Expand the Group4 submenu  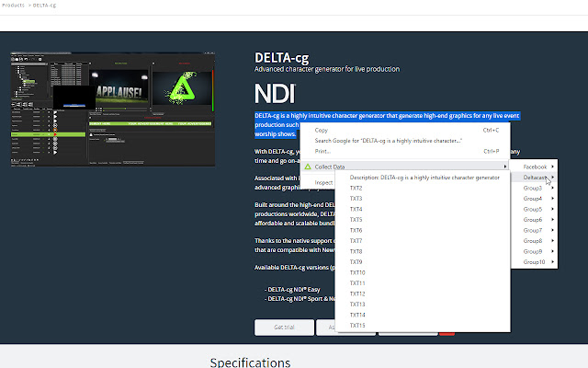(x=535, y=199)
